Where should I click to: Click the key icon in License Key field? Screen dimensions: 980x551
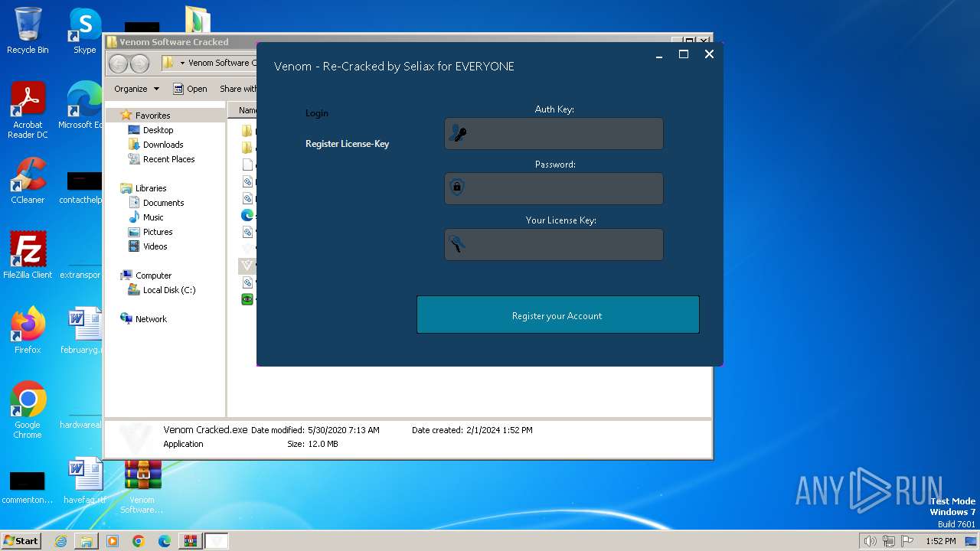click(x=457, y=244)
